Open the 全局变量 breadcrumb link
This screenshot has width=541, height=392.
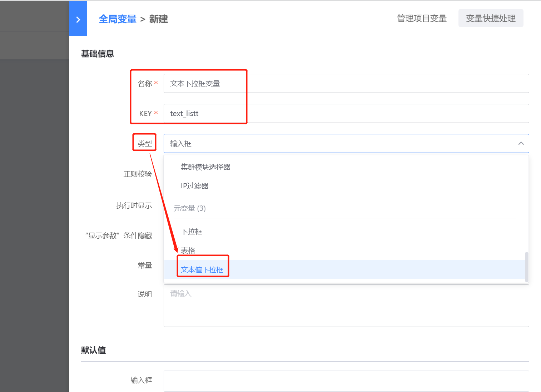click(118, 19)
